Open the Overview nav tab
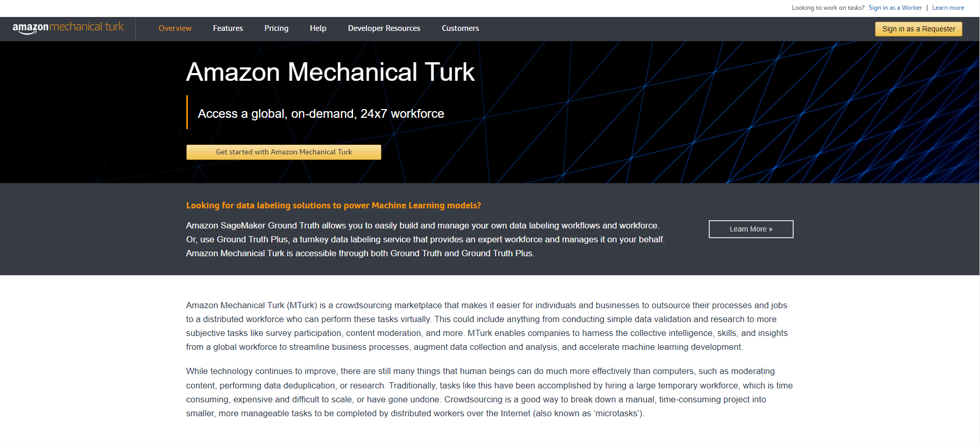The height and width of the screenshot is (444, 980). click(x=175, y=28)
